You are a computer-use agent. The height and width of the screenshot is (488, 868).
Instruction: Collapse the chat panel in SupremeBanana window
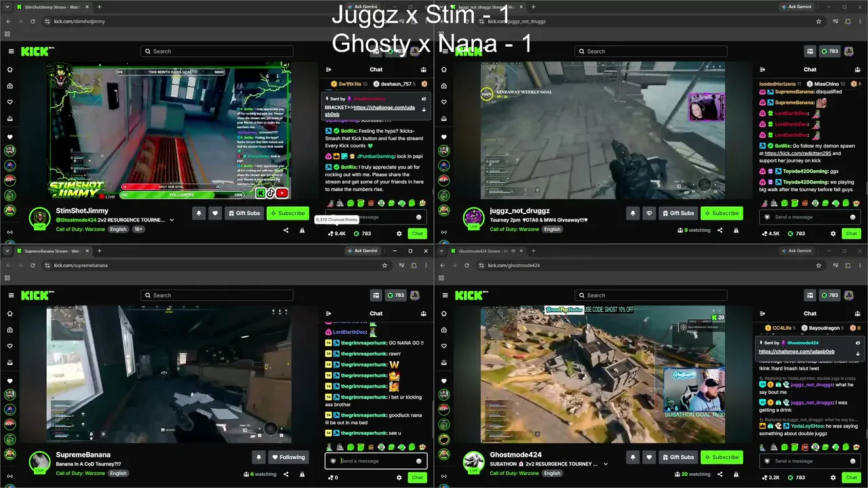point(328,313)
